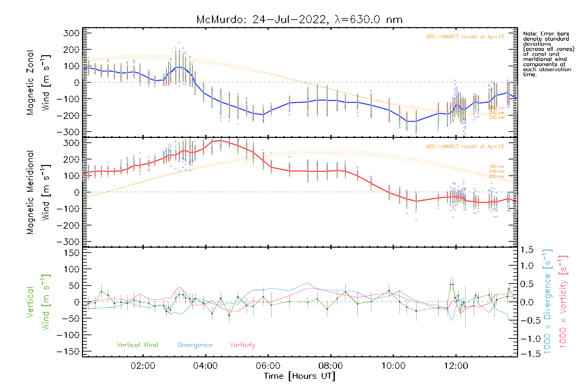Click the Magnetic Meridional Wind axis label
The image size is (588, 392).
click(38, 192)
